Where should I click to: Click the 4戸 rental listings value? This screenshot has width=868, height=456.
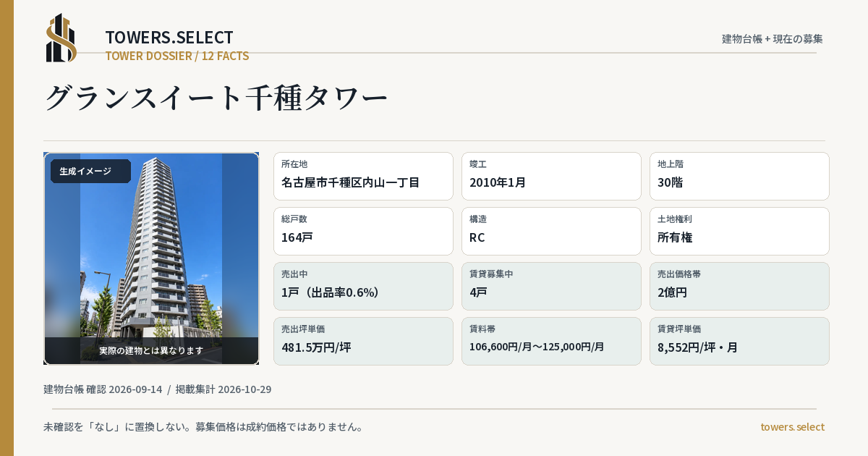click(x=478, y=292)
